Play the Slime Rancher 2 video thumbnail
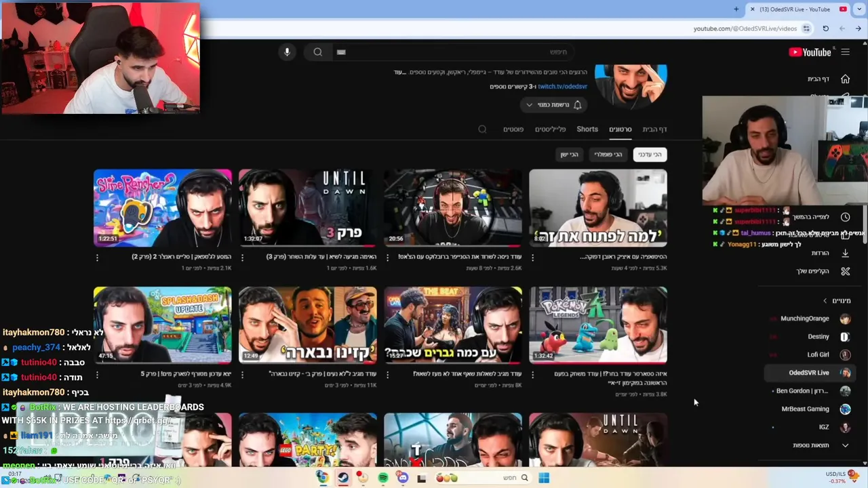This screenshot has height=488, width=868. pyautogui.click(x=163, y=208)
